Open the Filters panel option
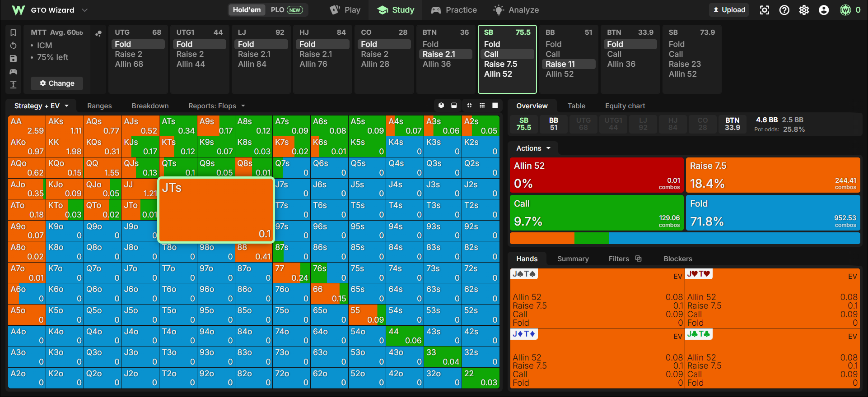 pos(625,259)
